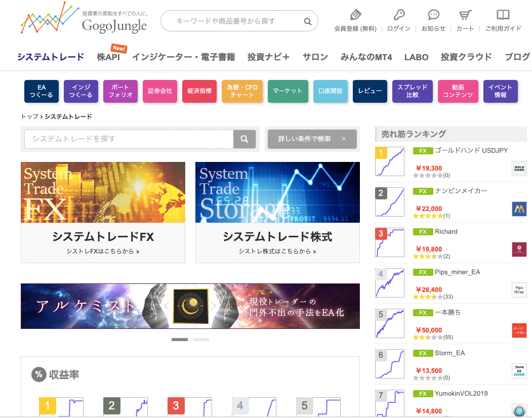Click the Storm_EA product title
Viewport: 532px width, 418px height.
click(x=449, y=353)
